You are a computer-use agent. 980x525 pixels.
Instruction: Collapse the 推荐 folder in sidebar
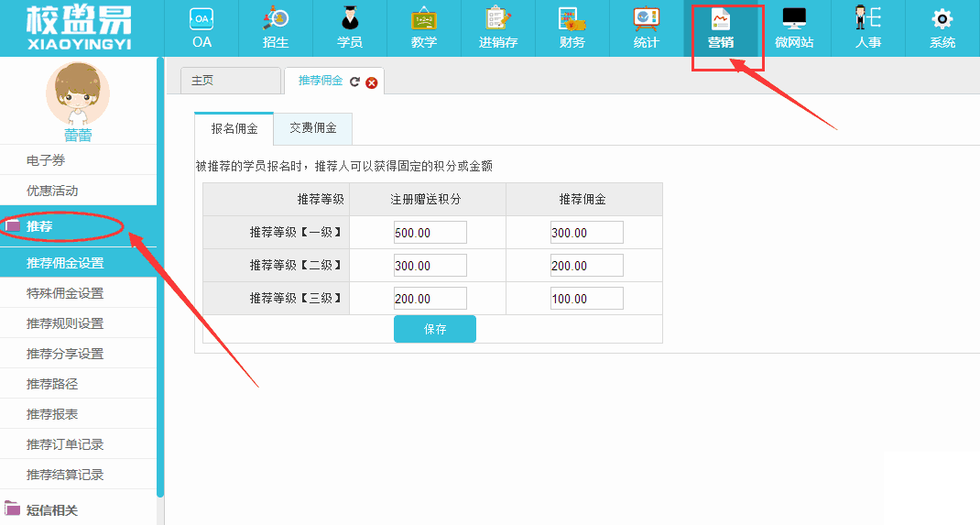pos(78,226)
